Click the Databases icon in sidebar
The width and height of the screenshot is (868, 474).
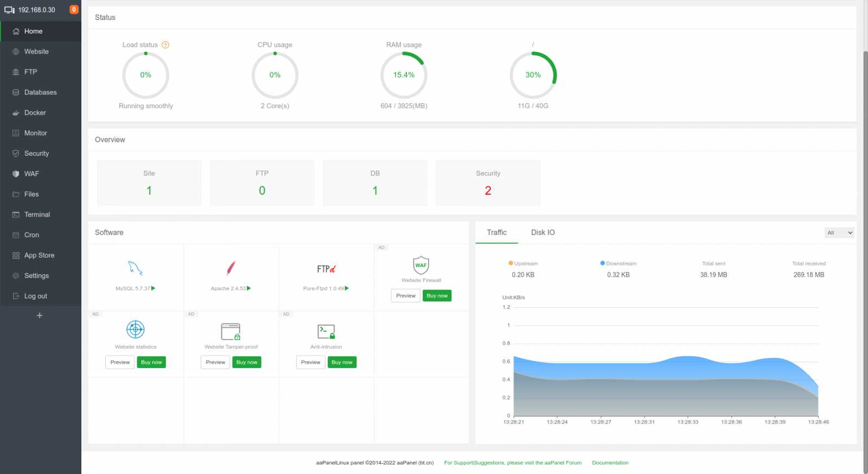point(16,92)
